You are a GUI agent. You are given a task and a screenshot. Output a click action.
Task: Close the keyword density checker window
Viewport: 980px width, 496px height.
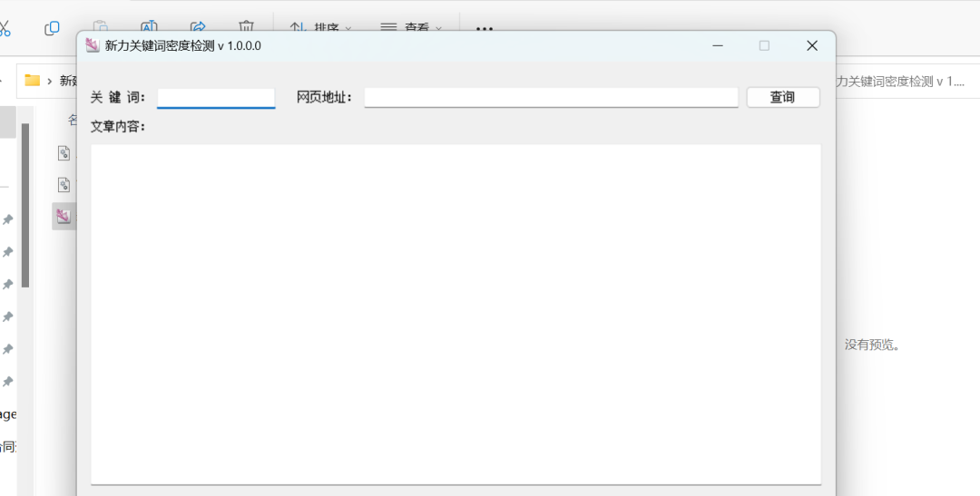point(812,45)
